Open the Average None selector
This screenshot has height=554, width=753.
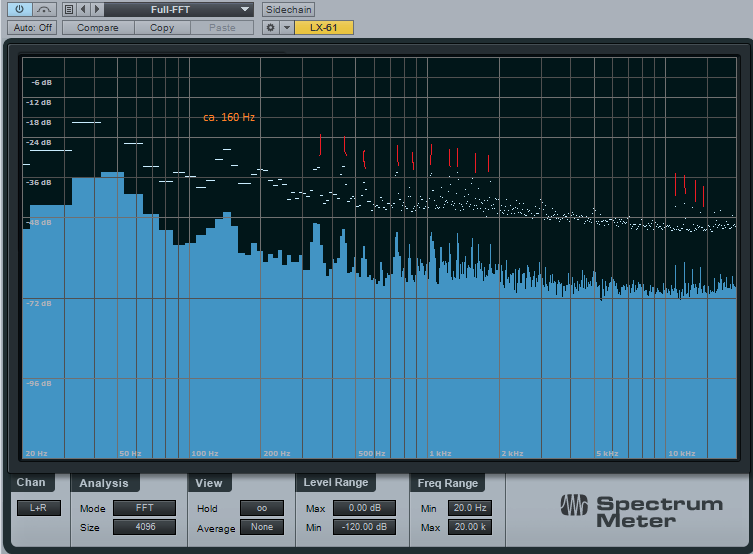tap(261, 528)
